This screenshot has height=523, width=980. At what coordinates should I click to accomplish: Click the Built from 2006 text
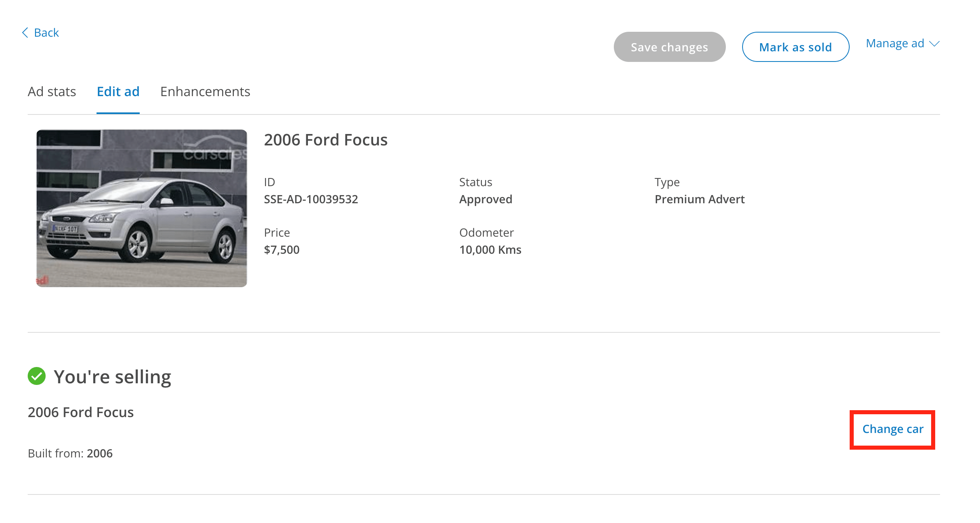[x=70, y=453]
